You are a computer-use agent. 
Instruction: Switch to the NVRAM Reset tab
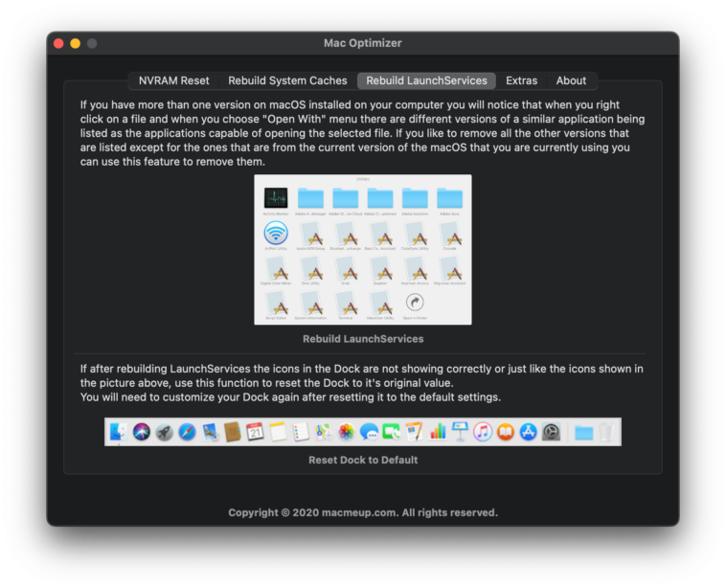[173, 80]
